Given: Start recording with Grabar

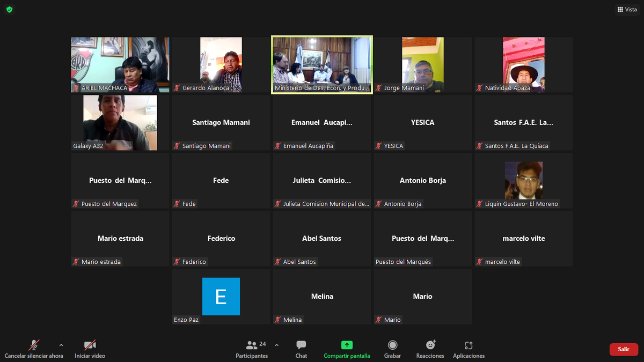Looking at the screenshot, I should click(x=392, y=349).
